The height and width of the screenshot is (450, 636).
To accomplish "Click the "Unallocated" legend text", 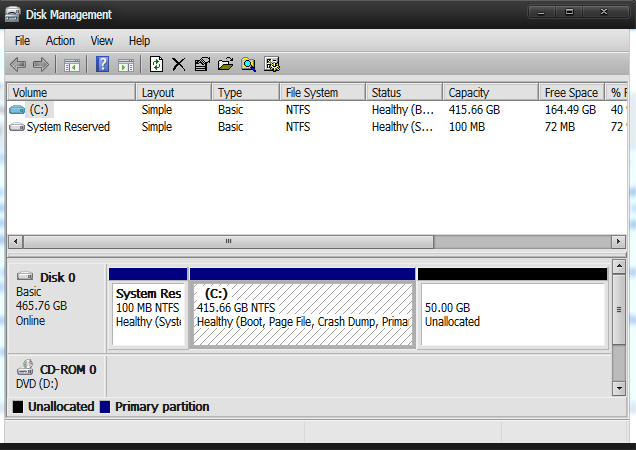I will click(x=61, y=407).
